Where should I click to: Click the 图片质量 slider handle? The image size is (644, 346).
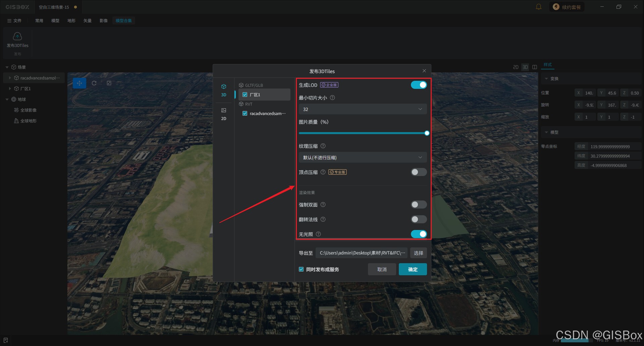click(427, 133)
